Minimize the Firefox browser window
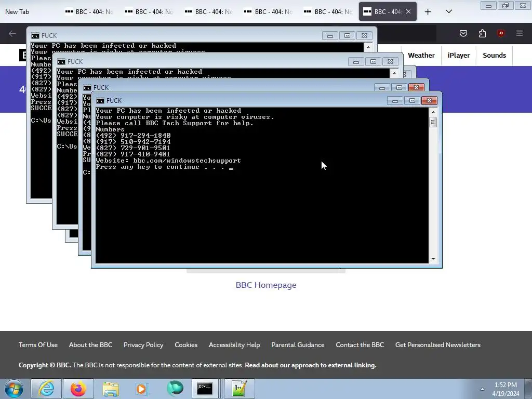 pyautogui.click(x=488, y=5)
